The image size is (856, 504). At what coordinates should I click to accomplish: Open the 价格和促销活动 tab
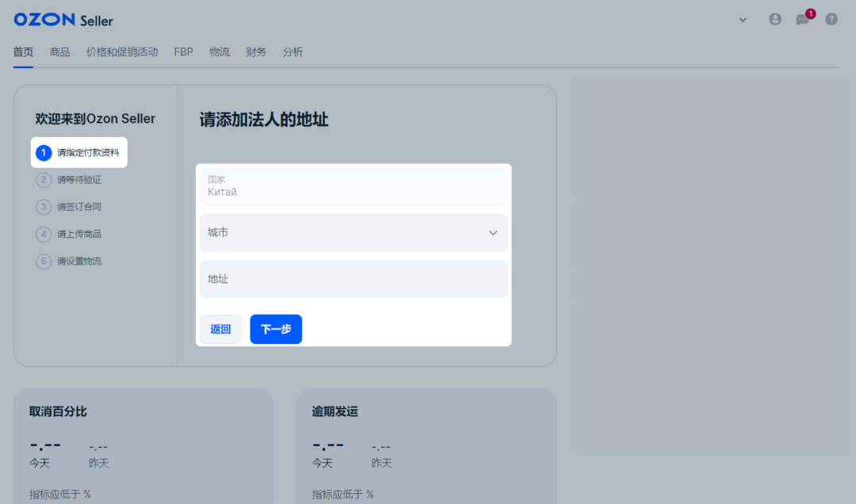(x=122, y=52)
